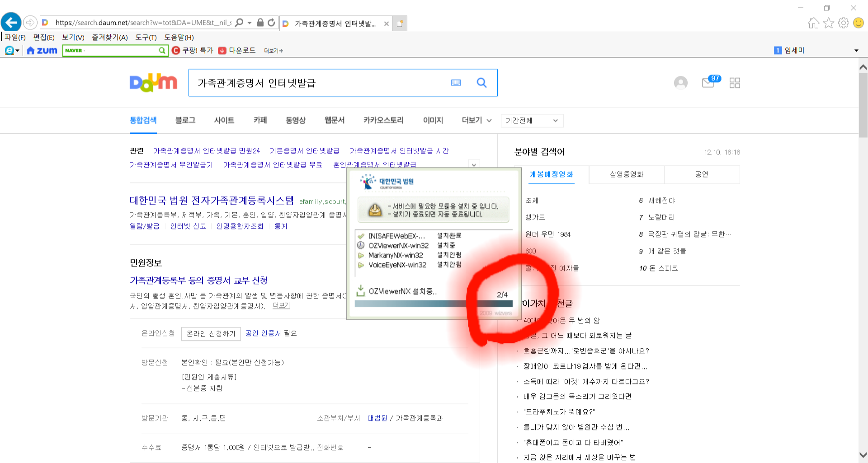This screenshot has height=463, width=868.
Task: Click the page scrollbar up arrow
Action: 863,67
